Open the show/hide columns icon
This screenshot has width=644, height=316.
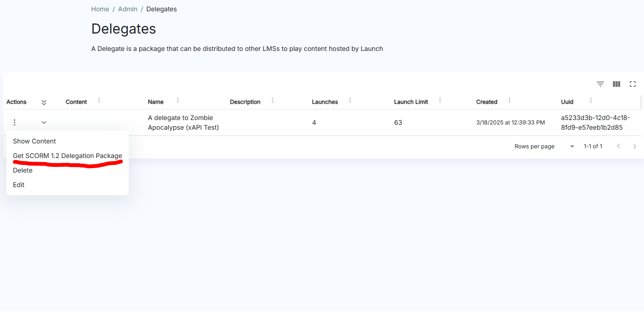click(617, 84)
